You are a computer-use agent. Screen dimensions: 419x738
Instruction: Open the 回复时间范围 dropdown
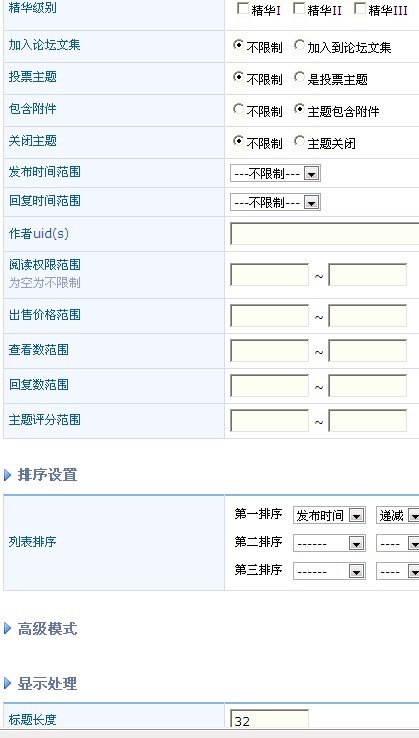275,202
